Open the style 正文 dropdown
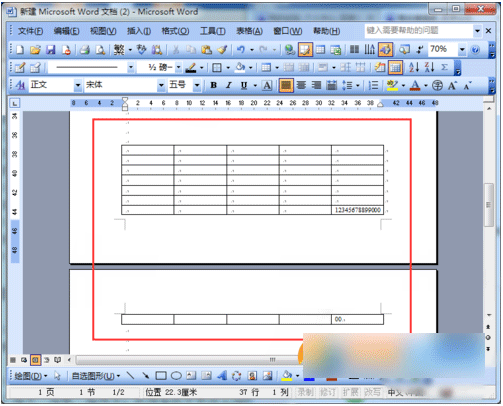 78,86
